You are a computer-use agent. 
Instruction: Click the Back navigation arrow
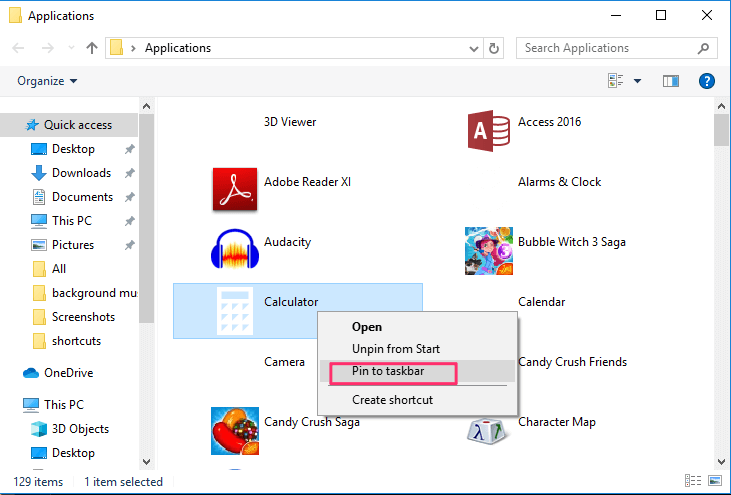click(18, 48)
